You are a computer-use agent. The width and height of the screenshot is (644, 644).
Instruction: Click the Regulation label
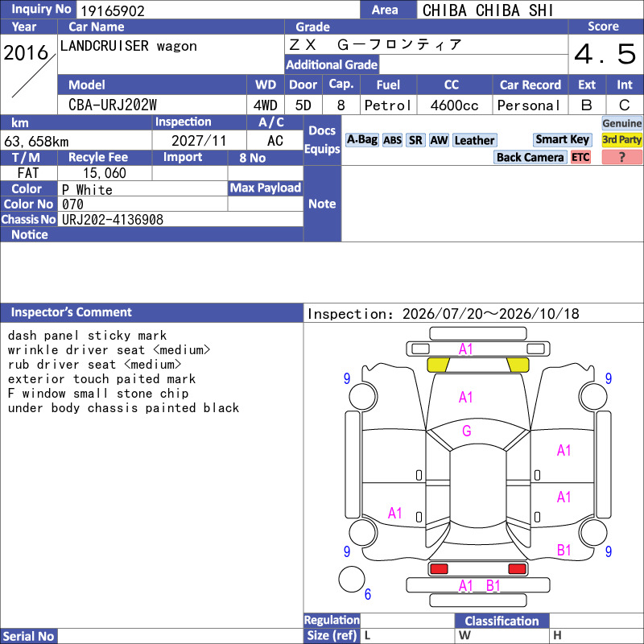pos(332,620)
